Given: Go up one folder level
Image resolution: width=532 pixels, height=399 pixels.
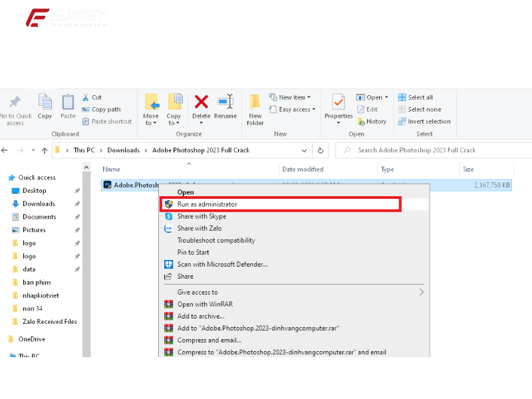Looking at the screenshot, I should pos(45,150).
